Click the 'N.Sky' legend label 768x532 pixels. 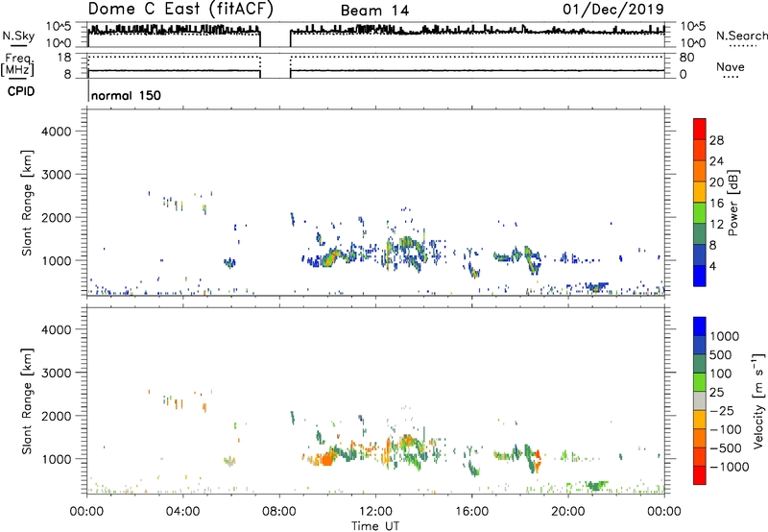[x=18, y=36]
